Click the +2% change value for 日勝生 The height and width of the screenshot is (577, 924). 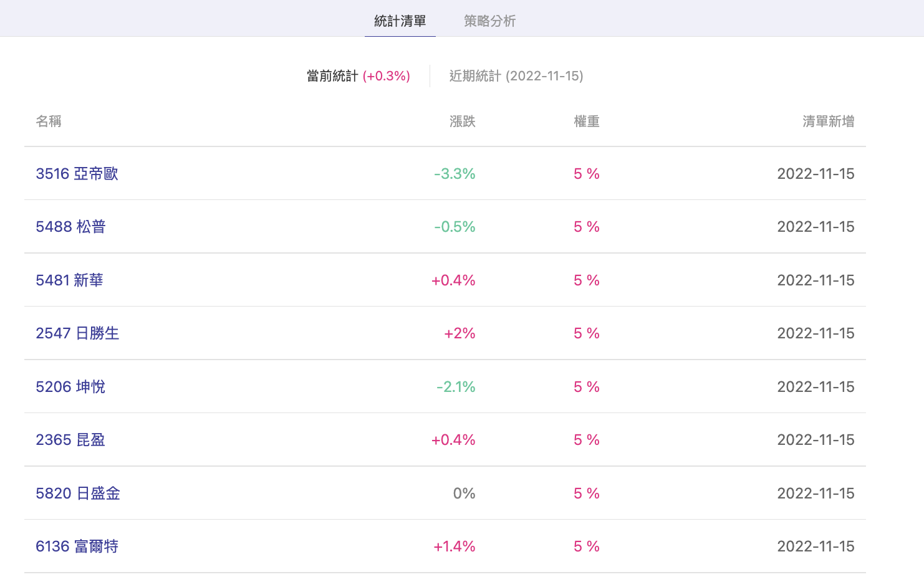point(460,333)
